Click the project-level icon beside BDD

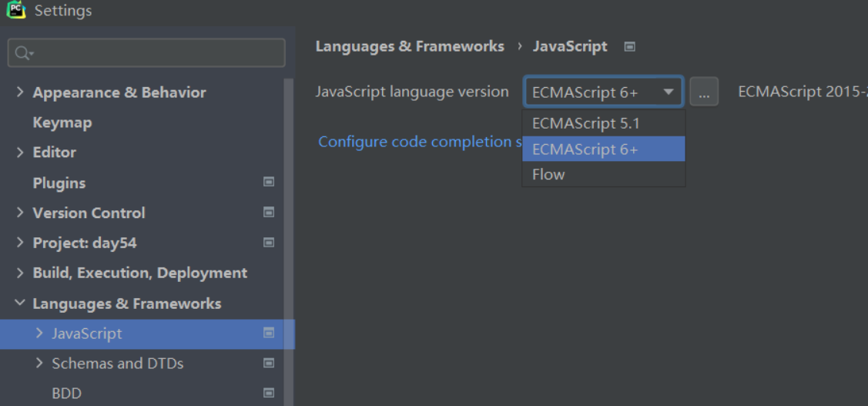(x=269, y=393)
